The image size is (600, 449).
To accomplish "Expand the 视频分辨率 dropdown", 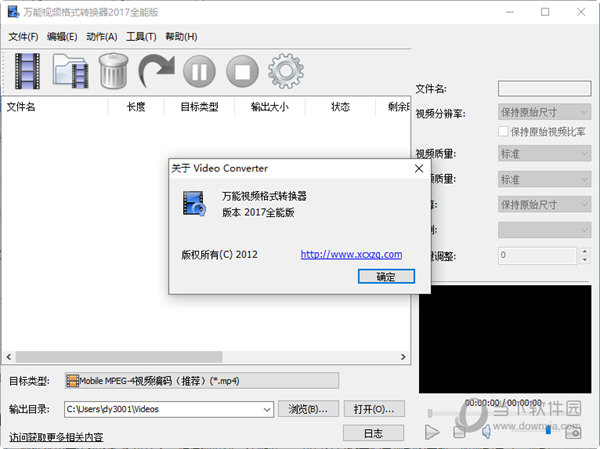I will point(545,112).
